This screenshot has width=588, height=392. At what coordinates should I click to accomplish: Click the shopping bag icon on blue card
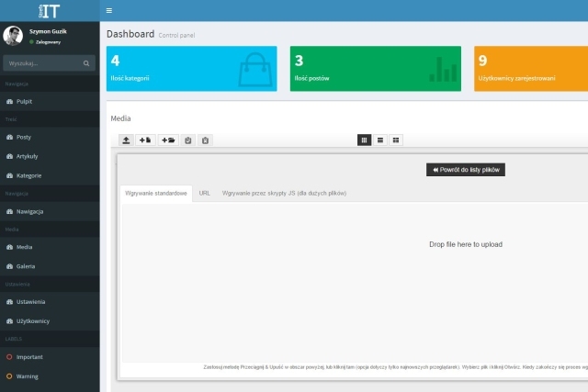[x=255, y=70]
